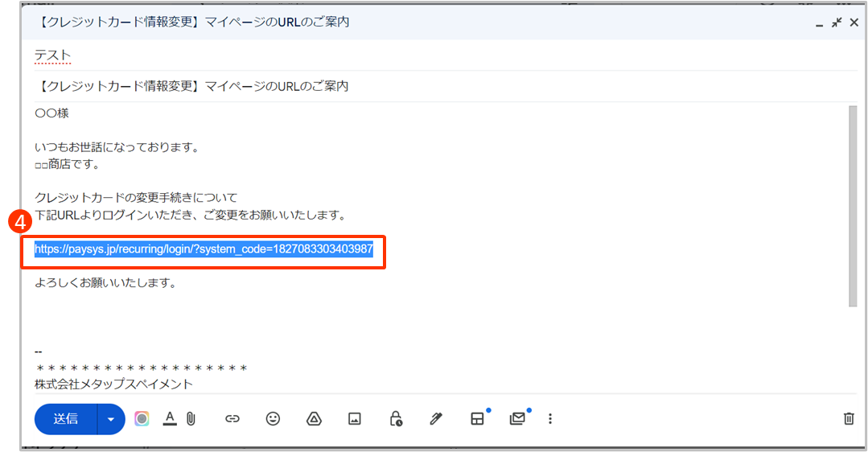Insert a file from Google Drive

point(314,419)
